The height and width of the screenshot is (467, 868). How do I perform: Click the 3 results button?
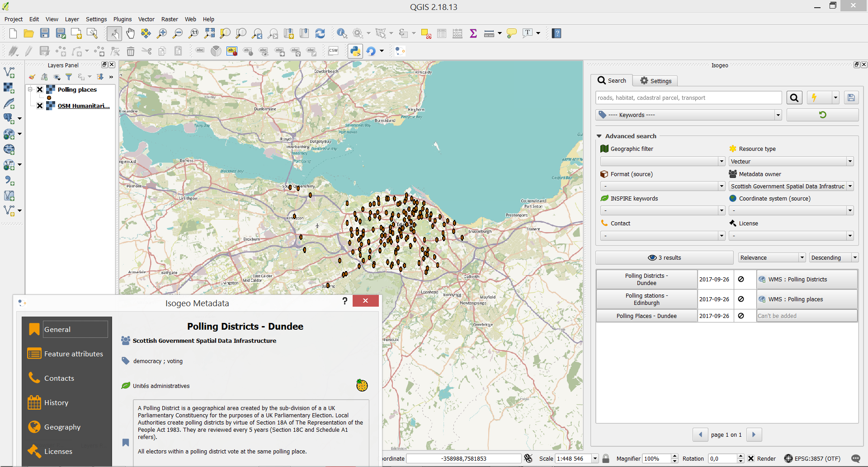(664, 257)
